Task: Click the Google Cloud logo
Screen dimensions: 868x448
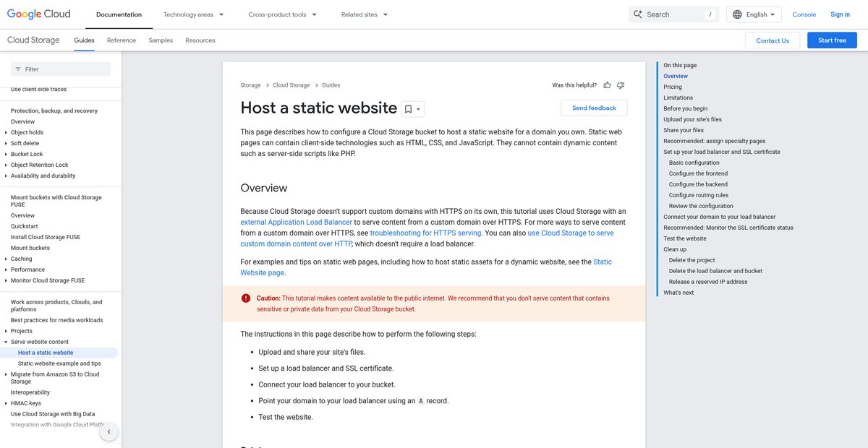Action: click(39, 14)
